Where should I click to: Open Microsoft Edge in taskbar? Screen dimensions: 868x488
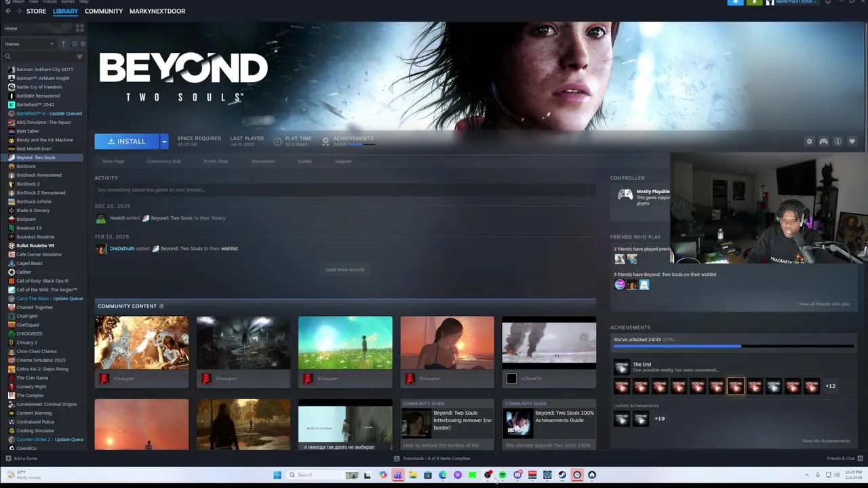[443, 475]
